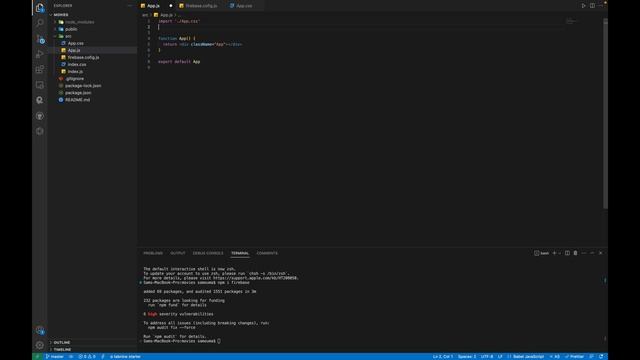Viewport: 640px width, 360px height.
Task: Click UTF-8 encoding in status bar
Action: click(x=487, y=356)
